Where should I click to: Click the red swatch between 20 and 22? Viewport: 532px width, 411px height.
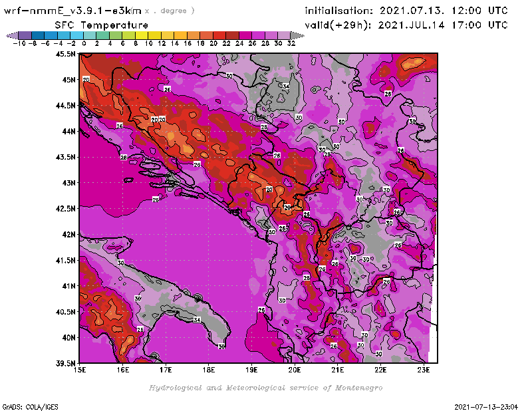(x=219, y=35)
